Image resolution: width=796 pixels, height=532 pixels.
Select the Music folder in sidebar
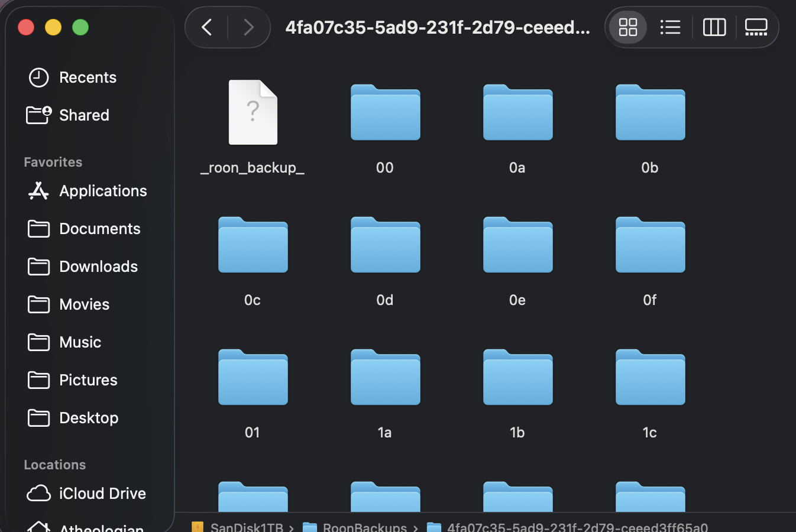tap(80, 342)
